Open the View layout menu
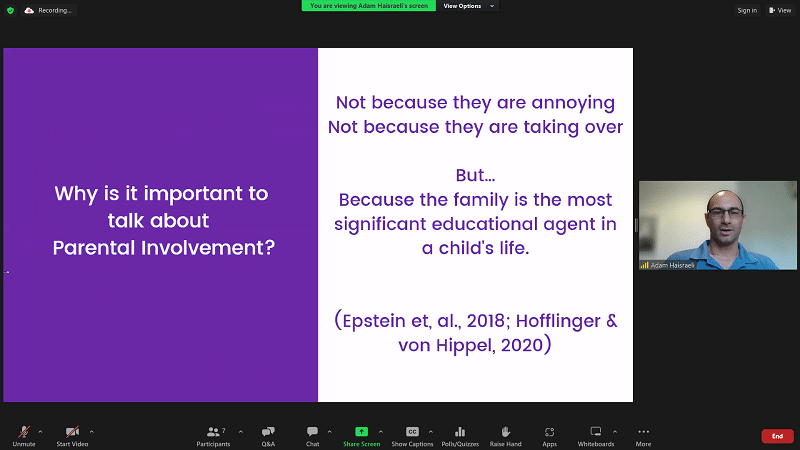 (779, 10)
